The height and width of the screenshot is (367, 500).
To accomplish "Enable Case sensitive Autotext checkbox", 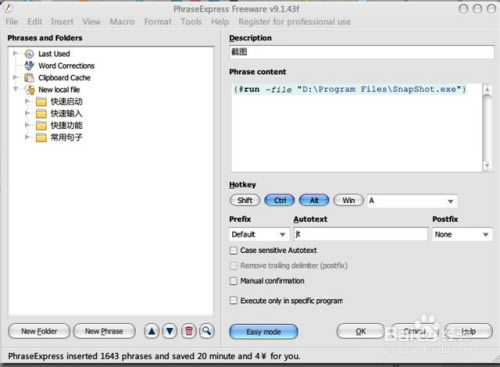I will tap(234, 250).
